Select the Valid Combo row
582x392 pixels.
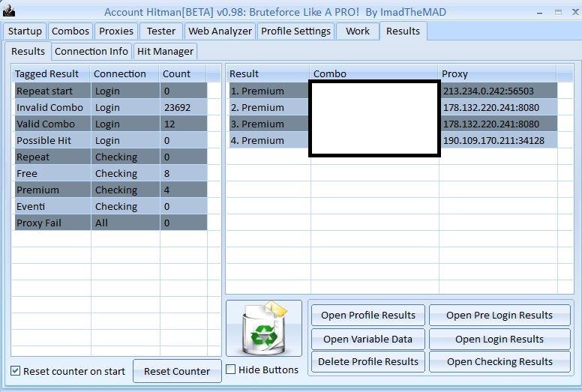click(x=46, y=124)
